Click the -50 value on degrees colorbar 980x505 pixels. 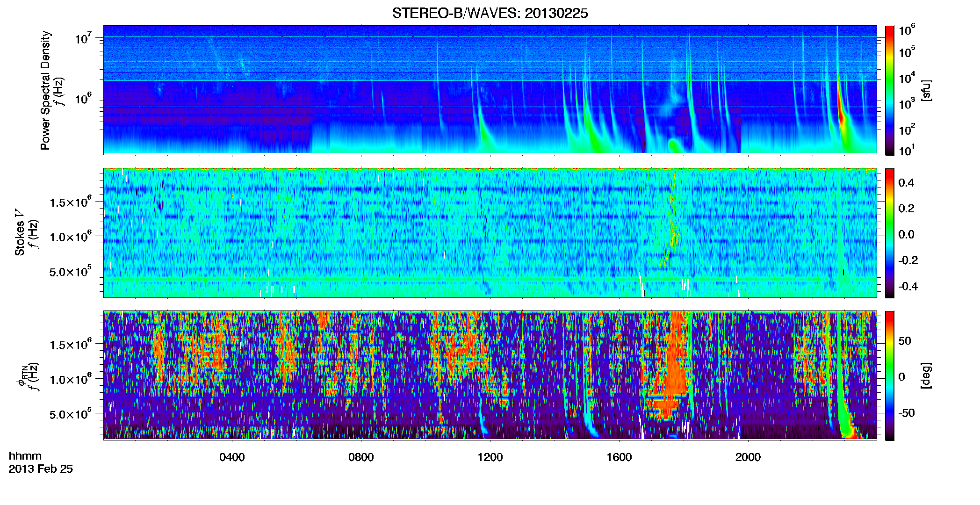906,413
